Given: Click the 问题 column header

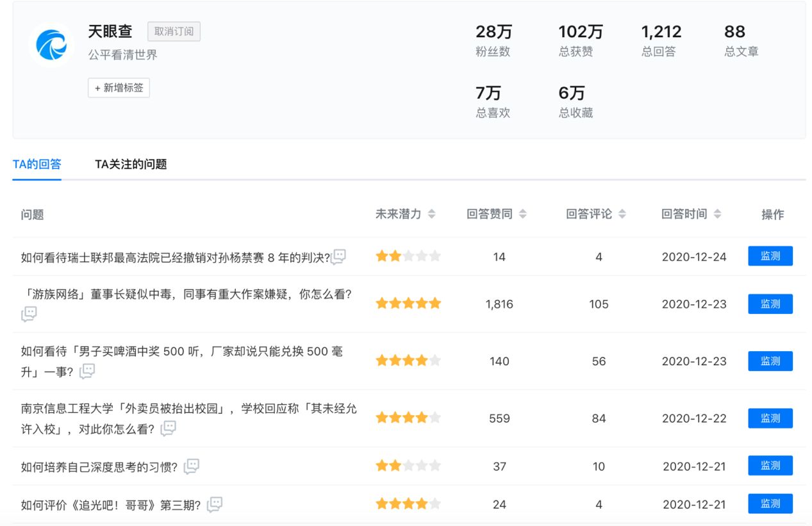Looking at the screenshot, I should (32, 215).
